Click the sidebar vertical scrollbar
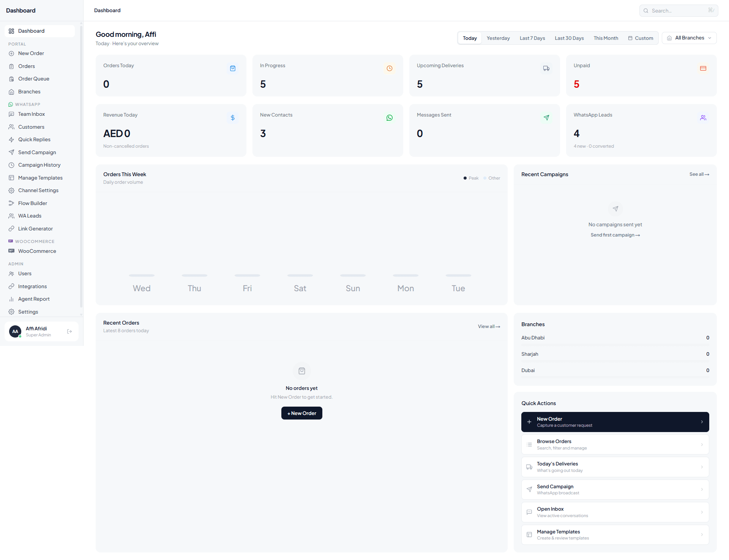Image resolution: width=729 pixels, height=560 pixels. tap(81, 167)
